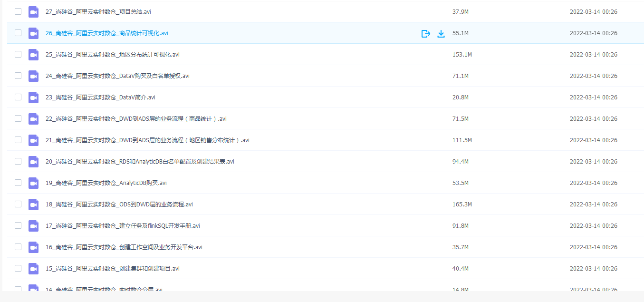Open file 16_创建工作空间及业务开发平台.avi
Screen dimensions: 644x302
[124, 247]
